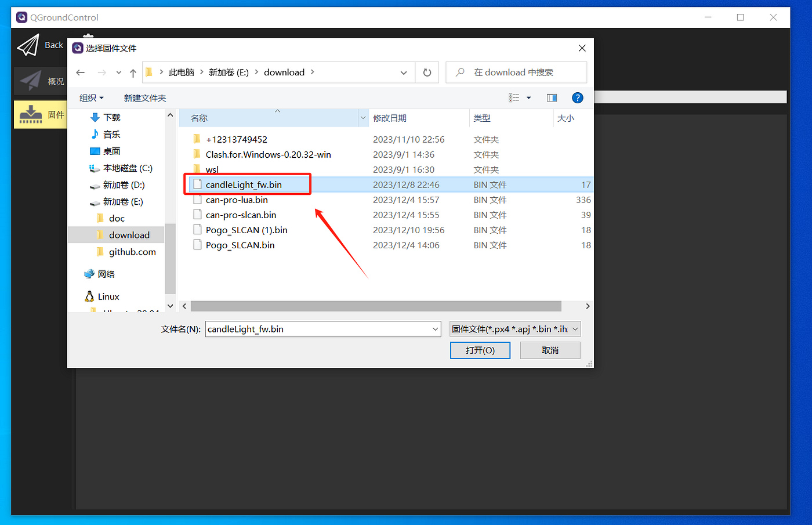This screenshot has height=525, width=812.
Task: Go up one folder level arrow
Action: pyautogui.click(x=133, y=73)
